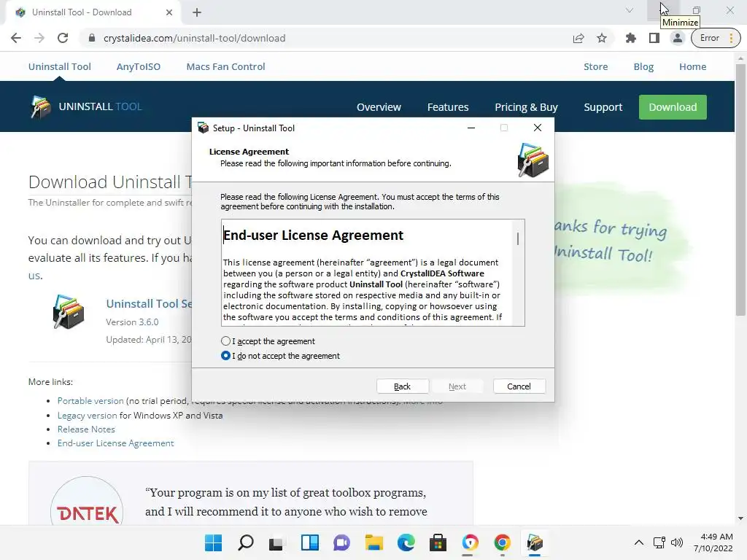747x560 pixels.
Task: Open Microsoft Store from taskbar
Action: 438,542
